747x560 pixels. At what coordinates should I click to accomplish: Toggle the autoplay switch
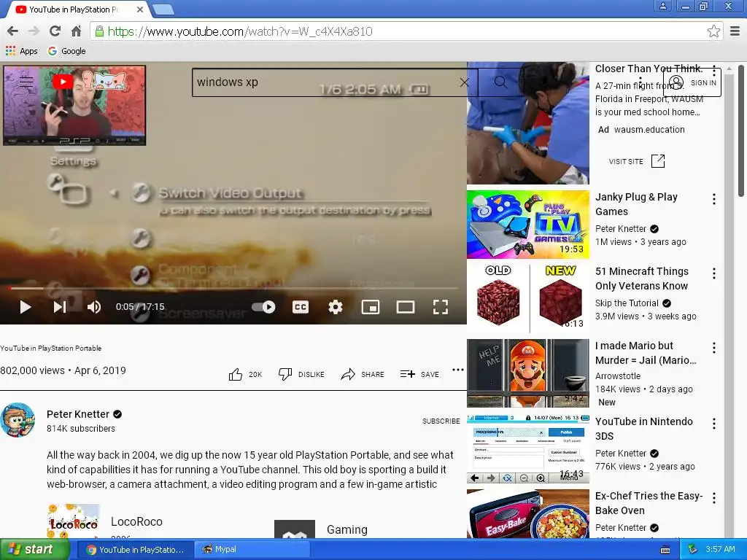point(263,307)
